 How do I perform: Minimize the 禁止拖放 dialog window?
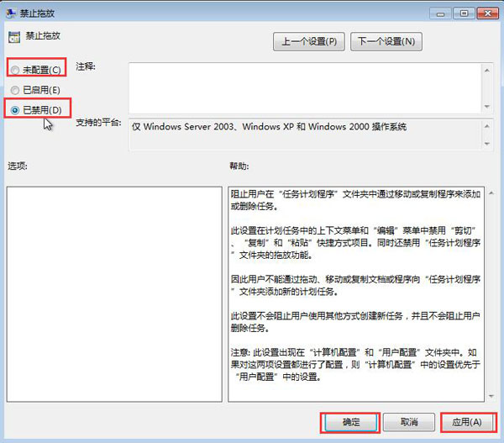440,13
